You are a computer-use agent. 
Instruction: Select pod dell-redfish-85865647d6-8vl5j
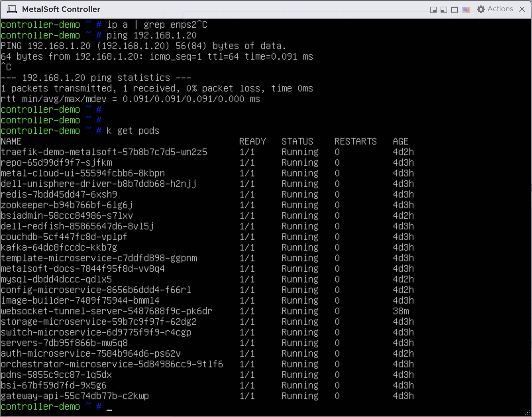pos(78,226)
